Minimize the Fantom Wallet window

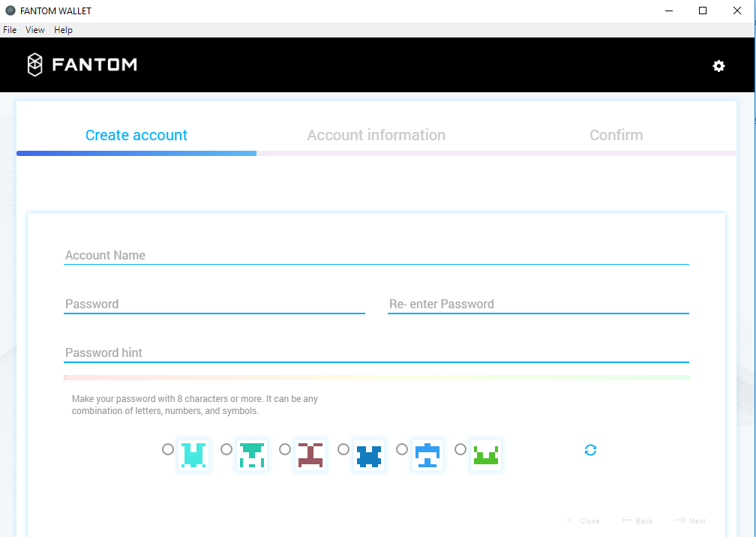669,10
